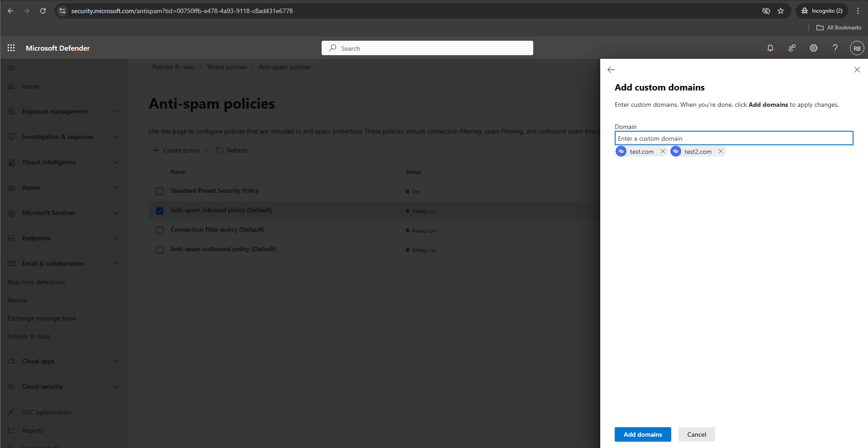Open Policies & rules in sidebar

coord(29,336)
